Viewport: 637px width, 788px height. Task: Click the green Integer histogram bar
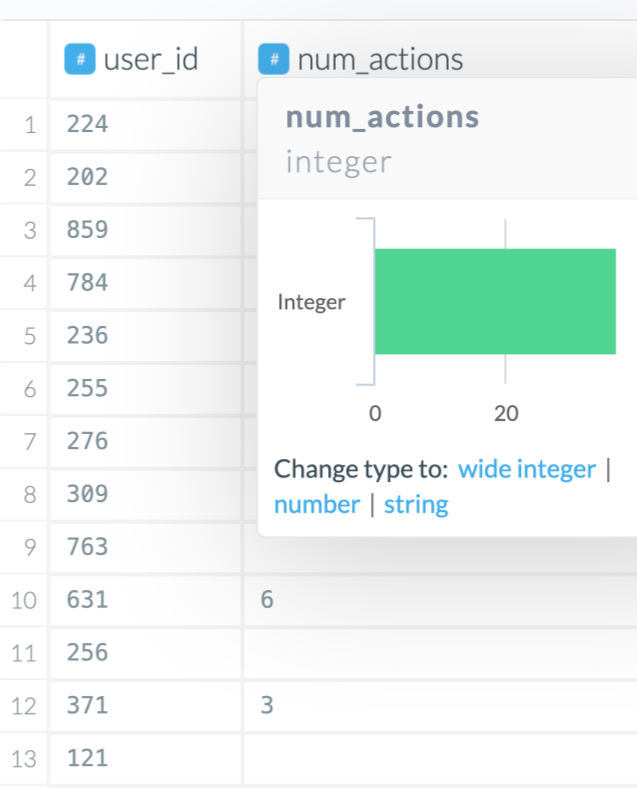pyautogui.click(x=495, y=301)
